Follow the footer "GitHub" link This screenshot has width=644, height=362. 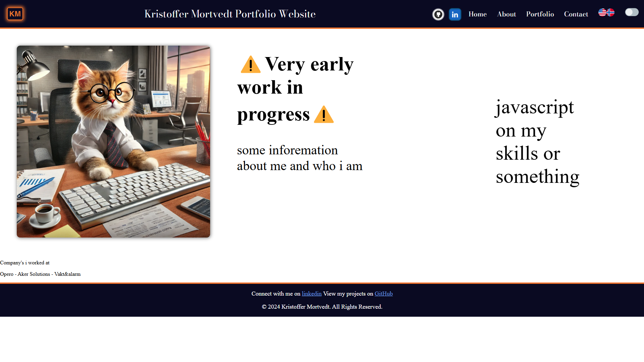(384, 294)
